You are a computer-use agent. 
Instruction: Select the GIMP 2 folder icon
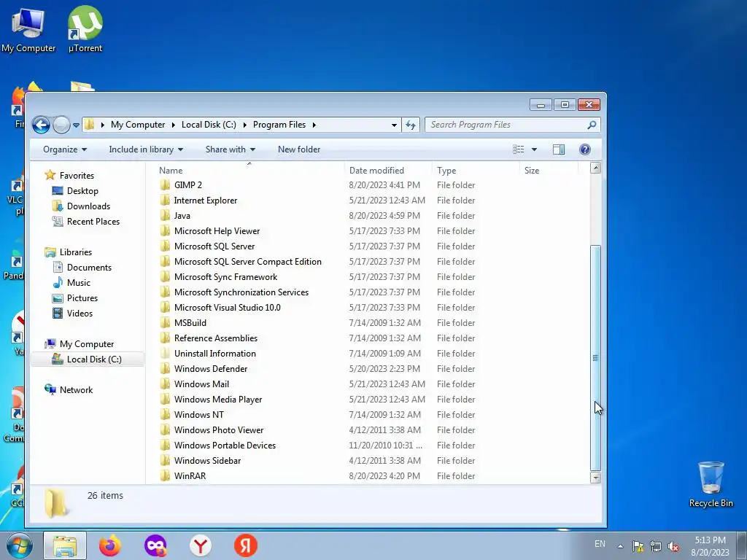coord(165,185)
